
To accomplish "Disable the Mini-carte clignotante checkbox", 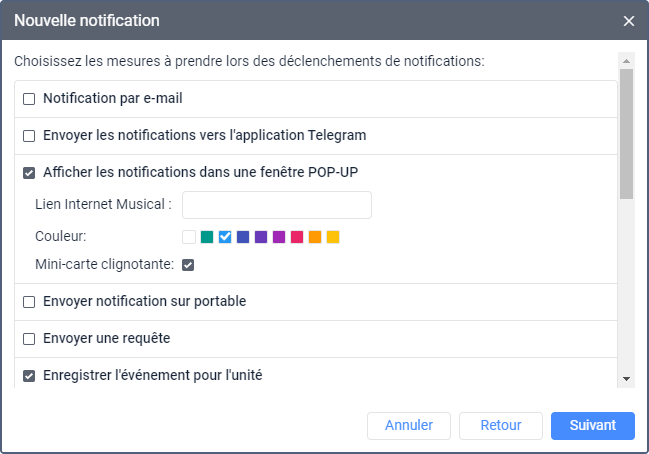I will (x=188, y=265).
